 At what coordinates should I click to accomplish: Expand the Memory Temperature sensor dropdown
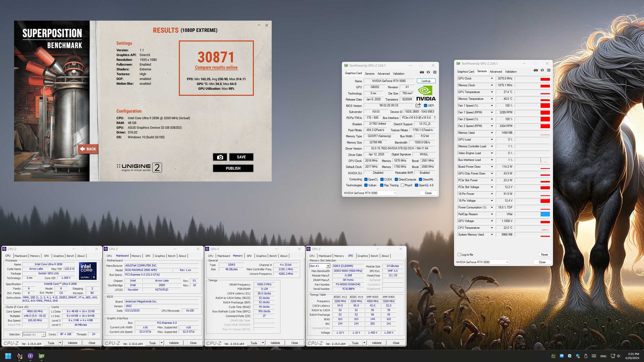(x=492, y=99)
